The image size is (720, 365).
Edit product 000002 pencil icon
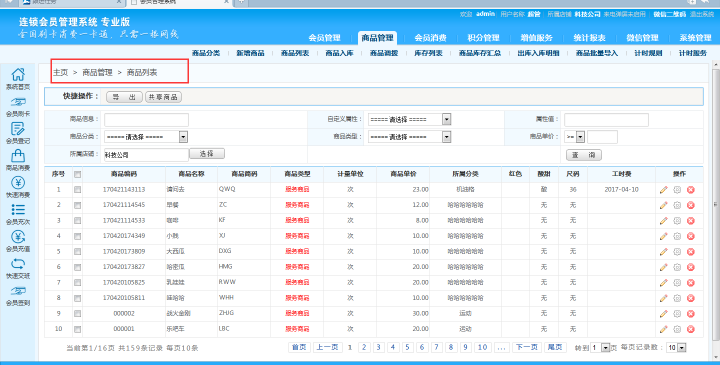pyautogui.click(x=664, y=314)
